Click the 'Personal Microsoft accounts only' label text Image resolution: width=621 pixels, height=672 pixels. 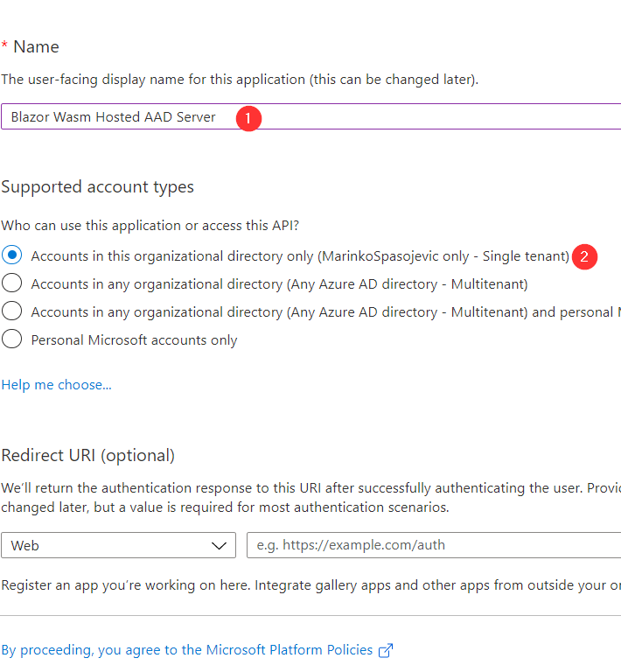coord(134,339)
